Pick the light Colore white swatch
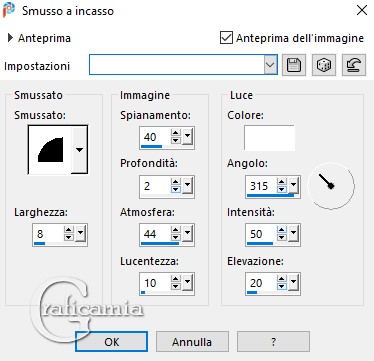374x361 pixels. 269,138
